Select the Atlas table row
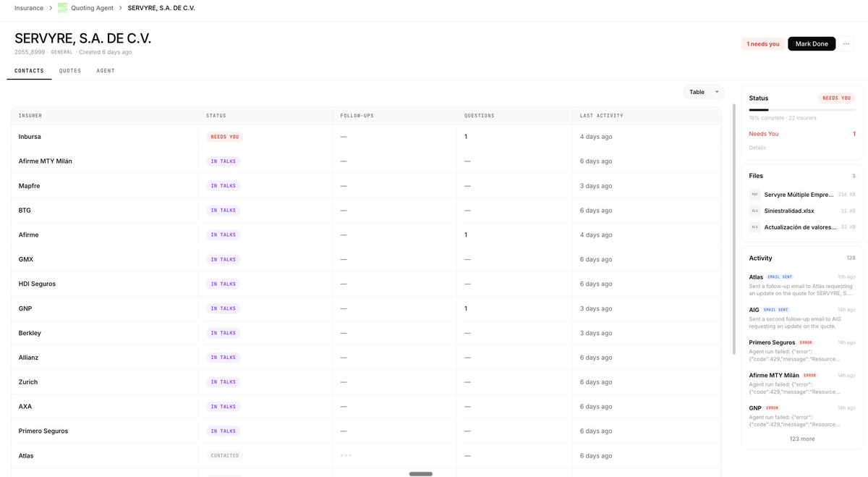The width and height of the screenshot is (868, 477). [366, 456]
